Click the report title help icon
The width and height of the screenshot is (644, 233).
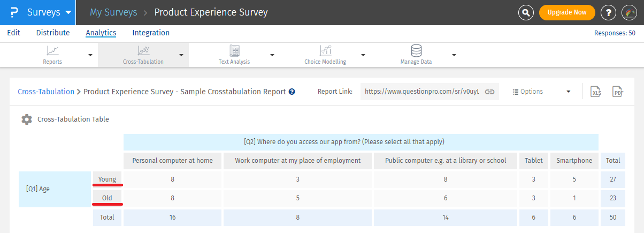coord(292,92)
